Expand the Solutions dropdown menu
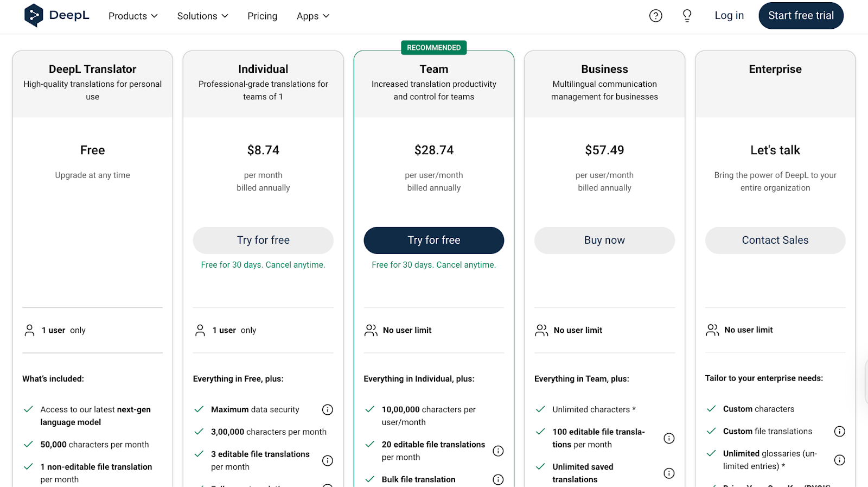 click(x=202, y=16)
